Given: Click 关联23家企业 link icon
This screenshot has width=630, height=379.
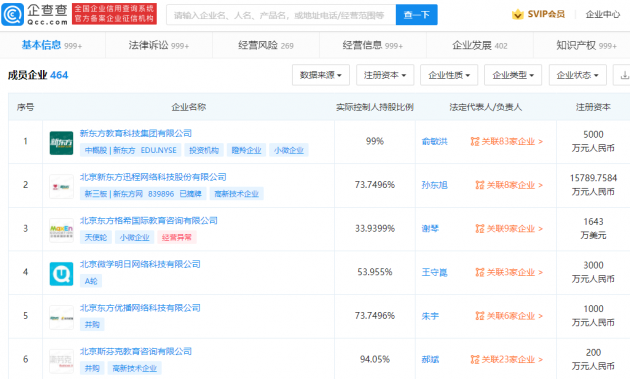Looking at the screenshot, I should (475, 359).
